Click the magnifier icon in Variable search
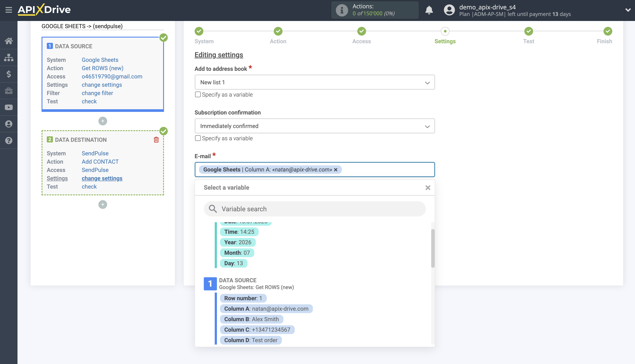This screenshot has height=364, width=635. (x=213, y=209)
